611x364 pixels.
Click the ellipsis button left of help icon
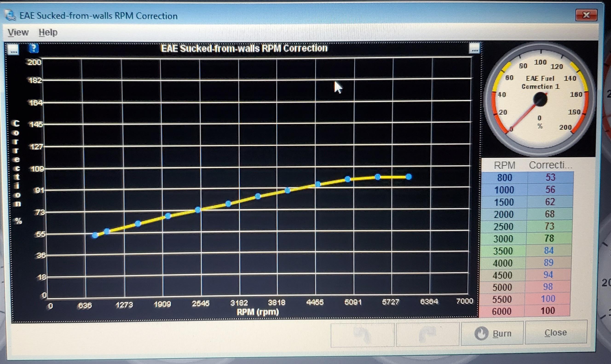coord(13,49)
